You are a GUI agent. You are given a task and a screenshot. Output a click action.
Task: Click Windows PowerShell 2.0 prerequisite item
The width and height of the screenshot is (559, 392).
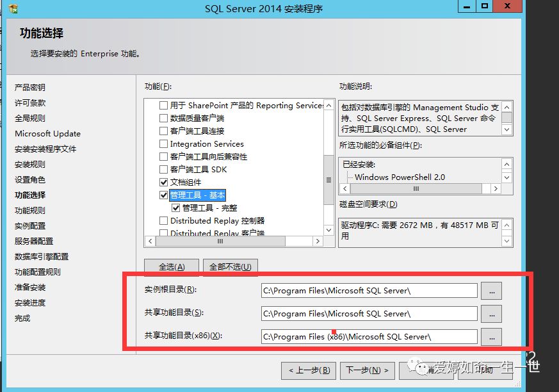pyautogui.click(x=400, y=177)
